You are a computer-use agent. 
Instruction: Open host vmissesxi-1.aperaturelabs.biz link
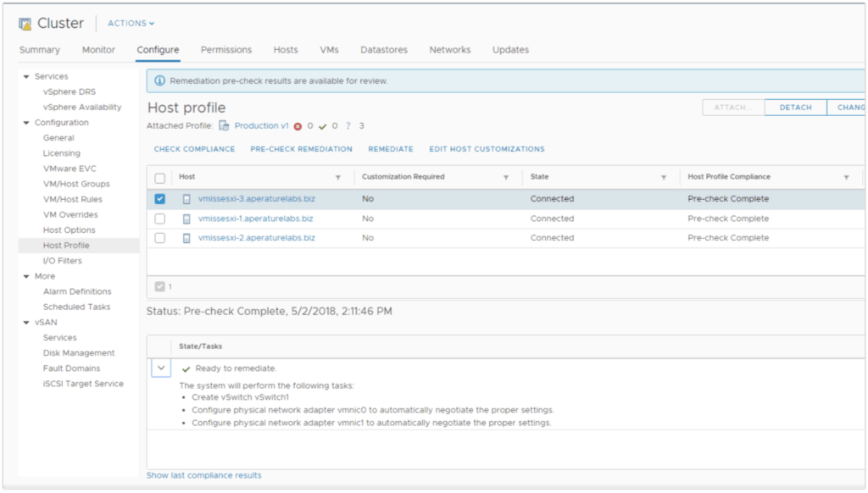coord(255,219)
